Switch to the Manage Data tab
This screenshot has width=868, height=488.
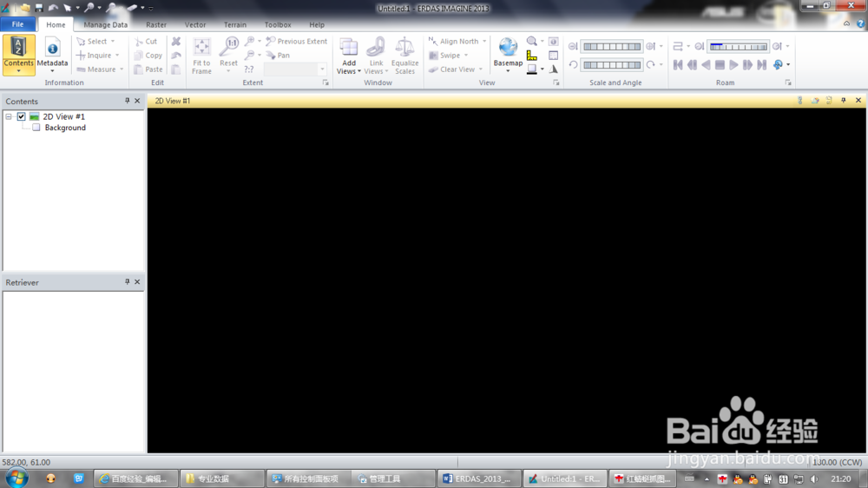tap(105, 24)
